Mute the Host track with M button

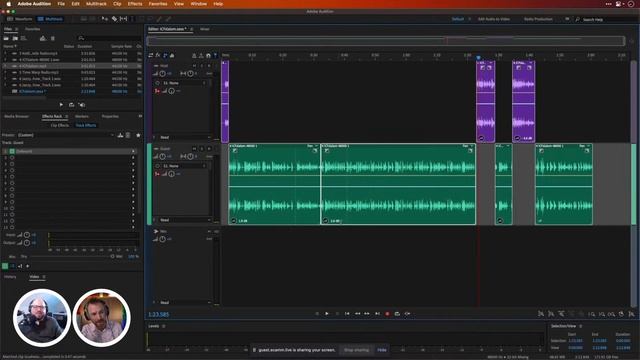click(194, 65)
